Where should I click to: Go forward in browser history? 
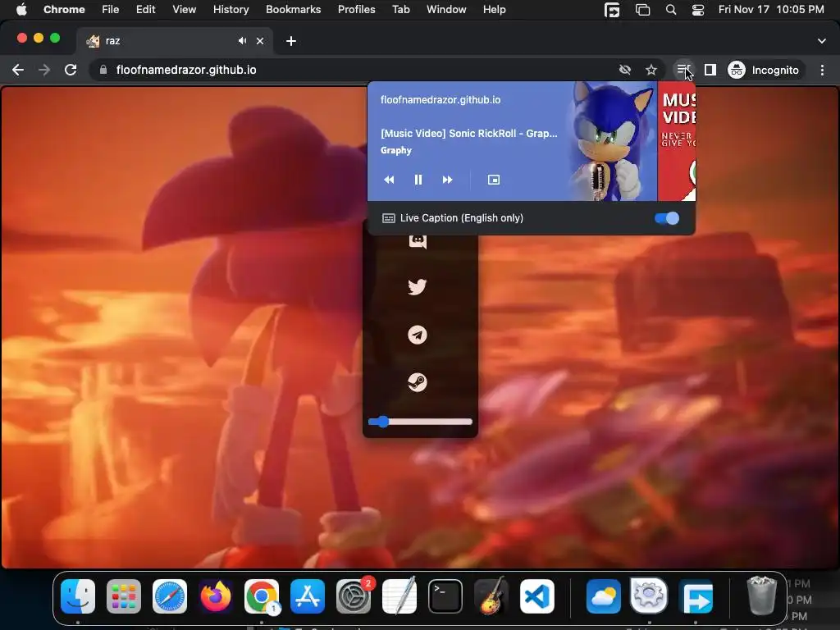pyautogui.click(x=44, y=70)
